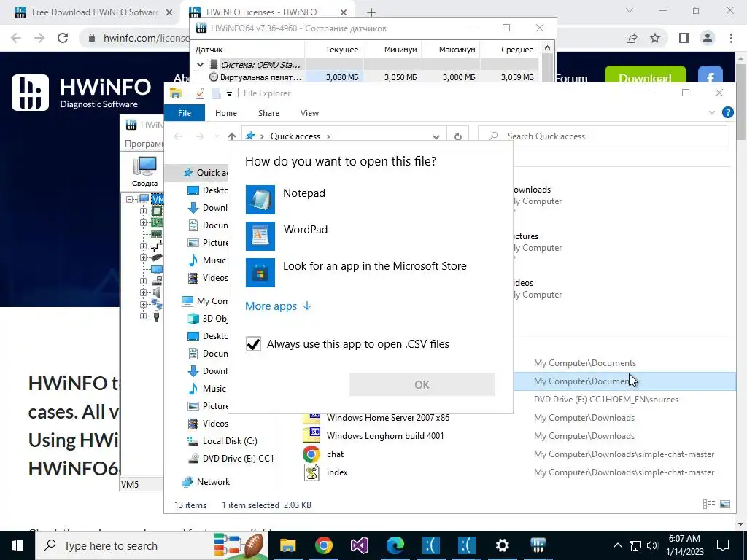The width and height of the screenshot is (747, 560).
Task: Click File Explorer Properties quick-access toolbar icon
Action: click(200, 93)
